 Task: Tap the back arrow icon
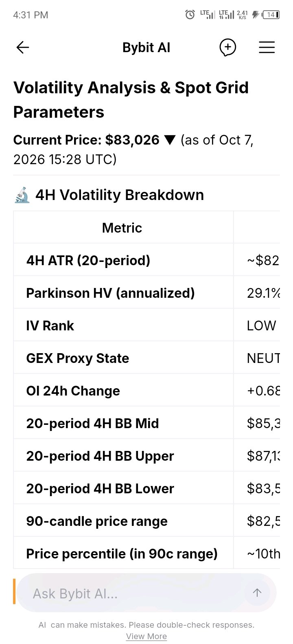pos(23,48)
